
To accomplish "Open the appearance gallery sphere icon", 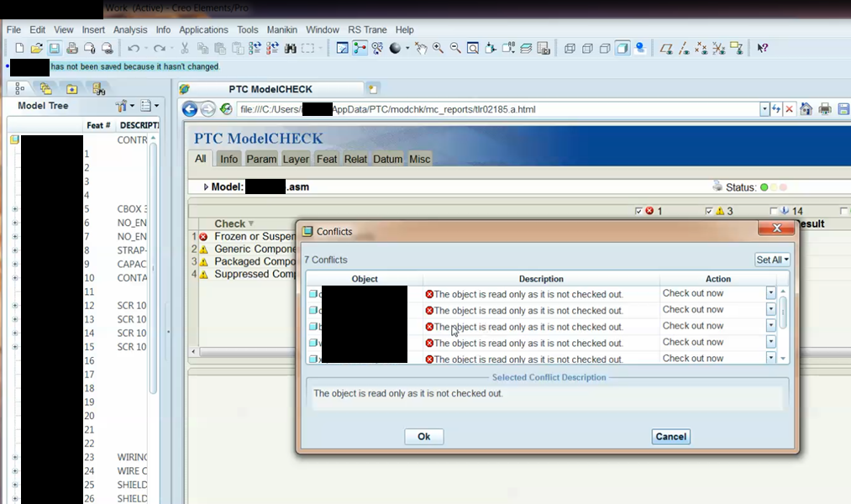I will (395, 48).
